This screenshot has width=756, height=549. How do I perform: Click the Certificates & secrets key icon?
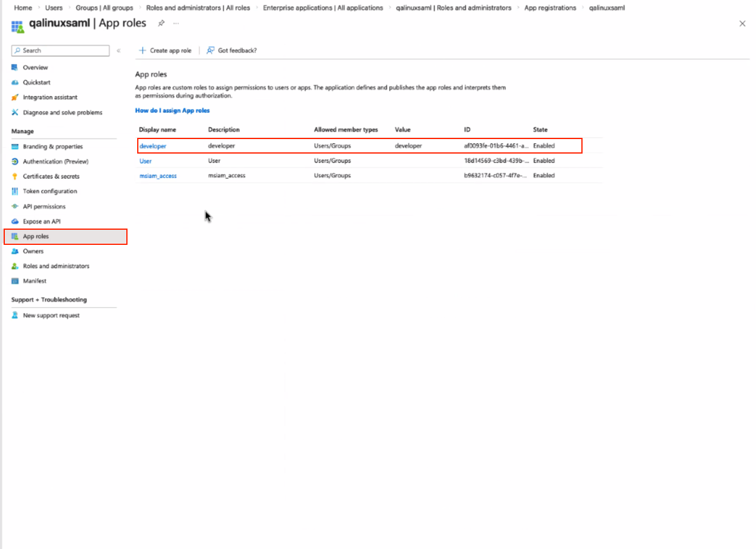[15, 177]
